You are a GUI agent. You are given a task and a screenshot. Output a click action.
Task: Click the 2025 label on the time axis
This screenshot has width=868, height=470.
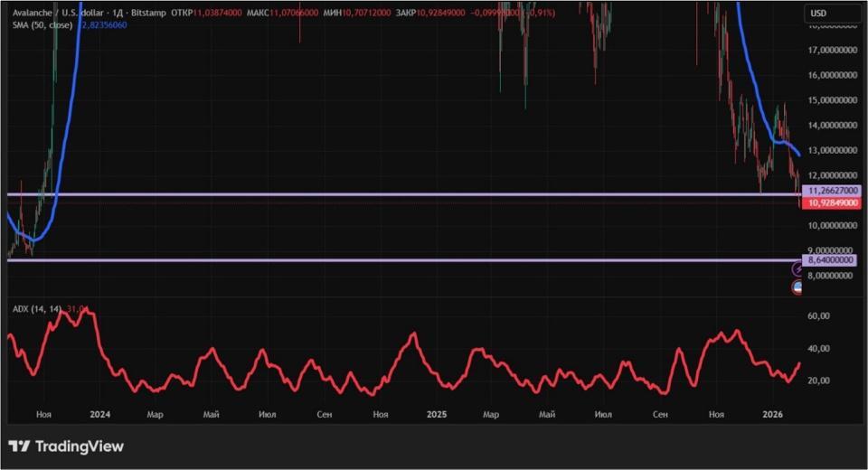437,414
